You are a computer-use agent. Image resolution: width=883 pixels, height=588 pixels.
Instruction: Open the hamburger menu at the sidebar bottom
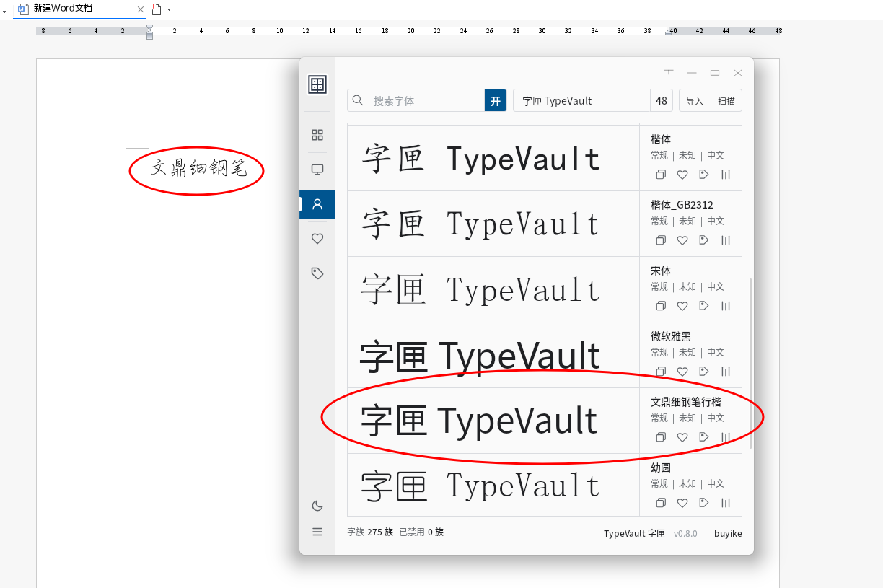point(317,532)
